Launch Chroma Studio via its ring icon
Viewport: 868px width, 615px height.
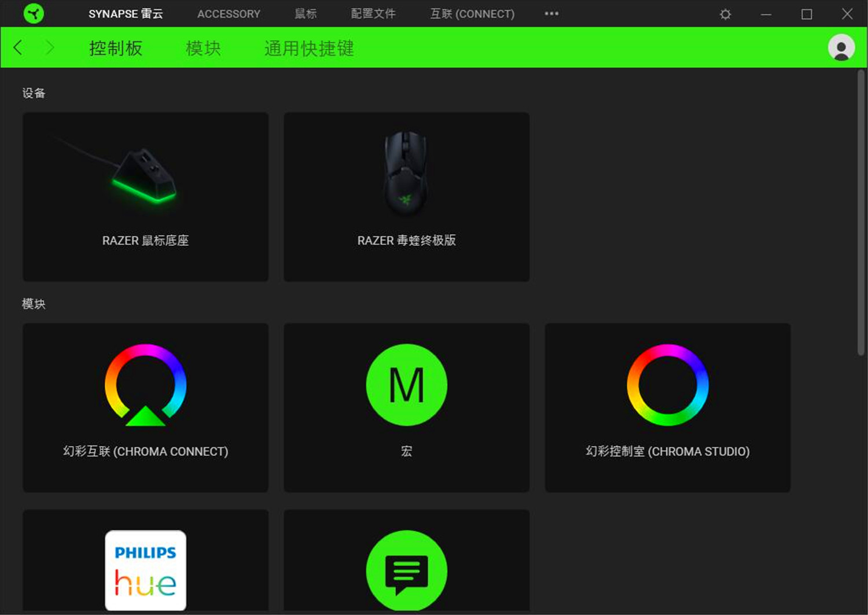tap(668, 385)
